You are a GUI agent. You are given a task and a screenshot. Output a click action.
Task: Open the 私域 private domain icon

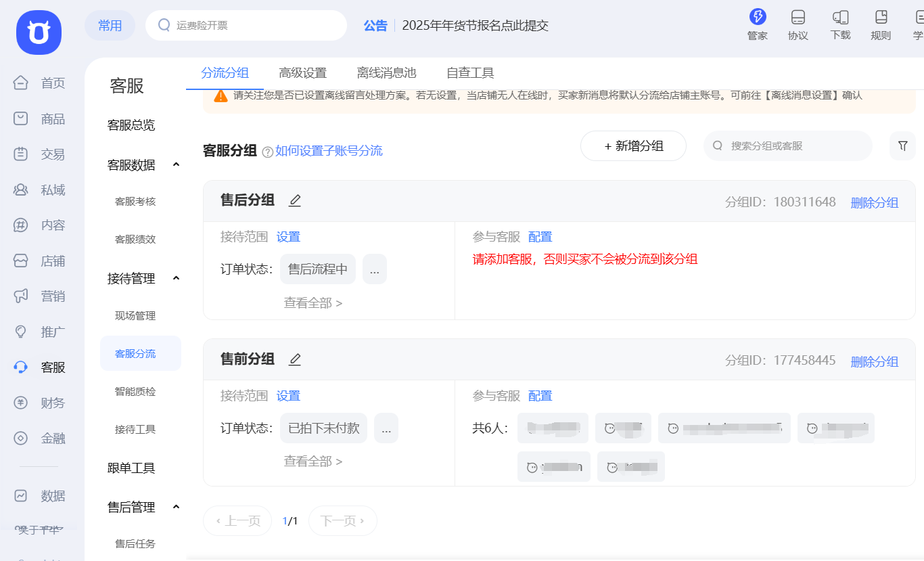[21, 190]
